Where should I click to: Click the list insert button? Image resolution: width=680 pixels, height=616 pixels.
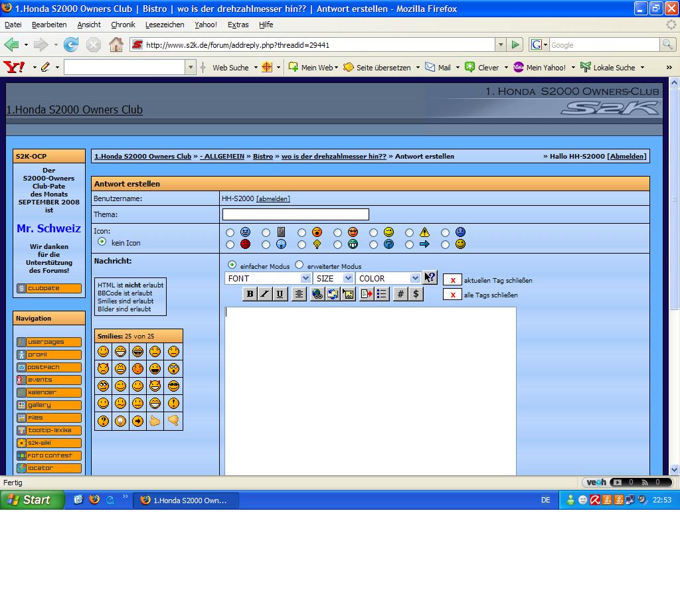382,294
